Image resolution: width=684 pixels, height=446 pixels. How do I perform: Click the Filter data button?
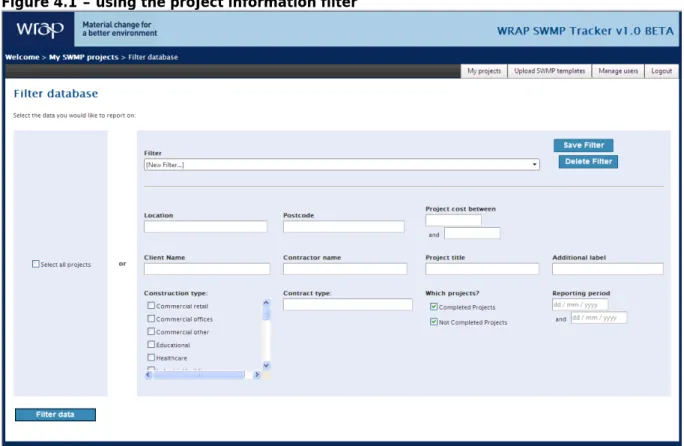55,415
